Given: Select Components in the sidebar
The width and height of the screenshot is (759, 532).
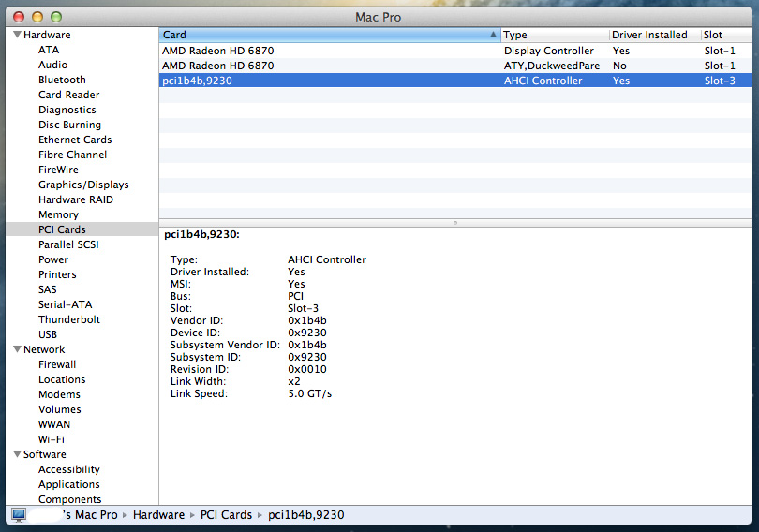Looking at the screenshot, I should (69, 499).
